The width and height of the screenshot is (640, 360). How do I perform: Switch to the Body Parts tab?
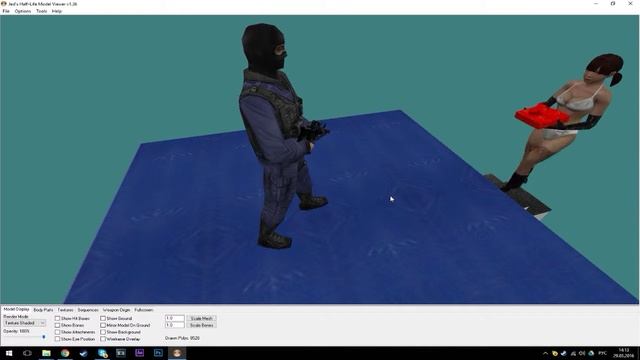43,310
